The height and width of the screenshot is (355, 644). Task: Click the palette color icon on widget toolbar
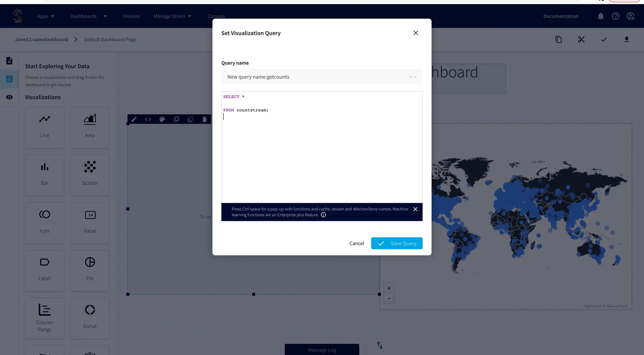coord(162,119)
